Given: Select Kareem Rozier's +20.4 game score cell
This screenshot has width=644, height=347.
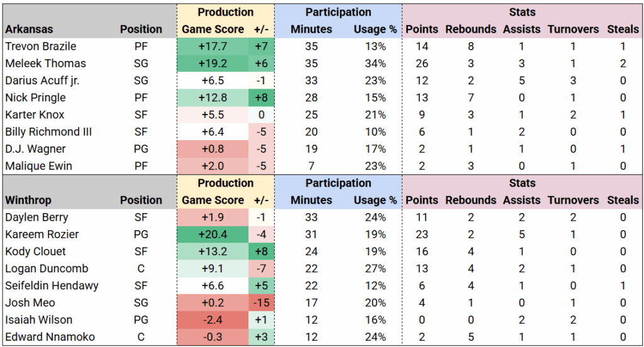Looking at the screenshot, I should tap(213, 234).
